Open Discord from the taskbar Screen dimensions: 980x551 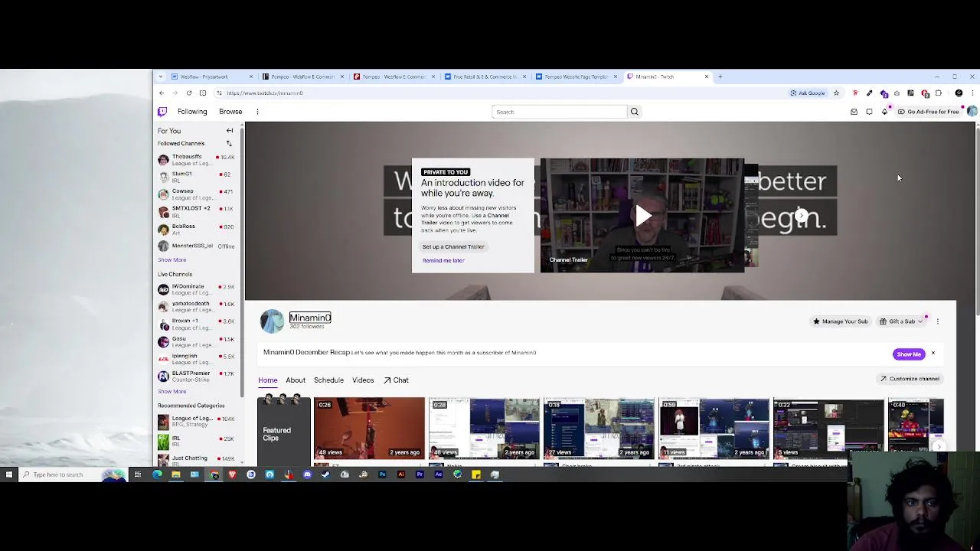tap(307, 474)
